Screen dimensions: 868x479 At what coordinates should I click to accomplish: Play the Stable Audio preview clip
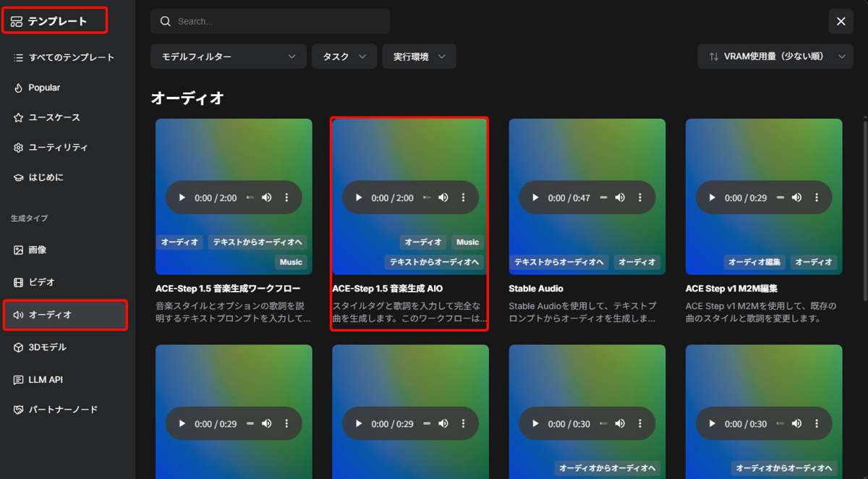[535, 198]
